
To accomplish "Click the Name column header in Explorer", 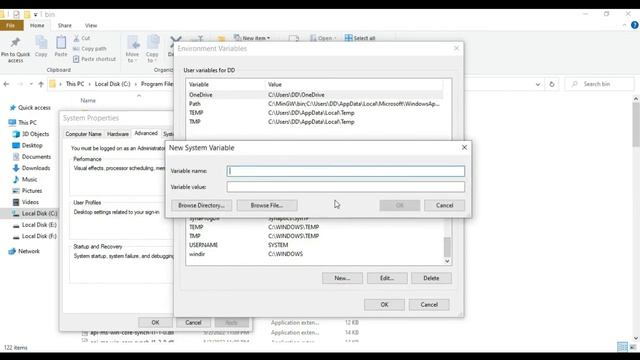I will click(88, 100).
